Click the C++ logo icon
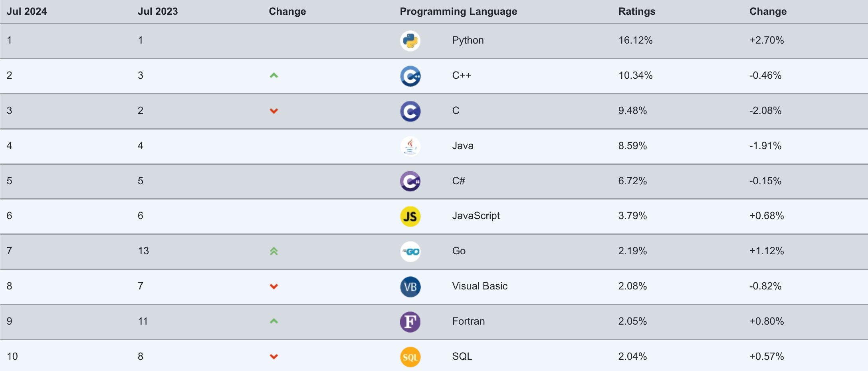The height and width of the screenshot is (371, 868). pos(410,76)
